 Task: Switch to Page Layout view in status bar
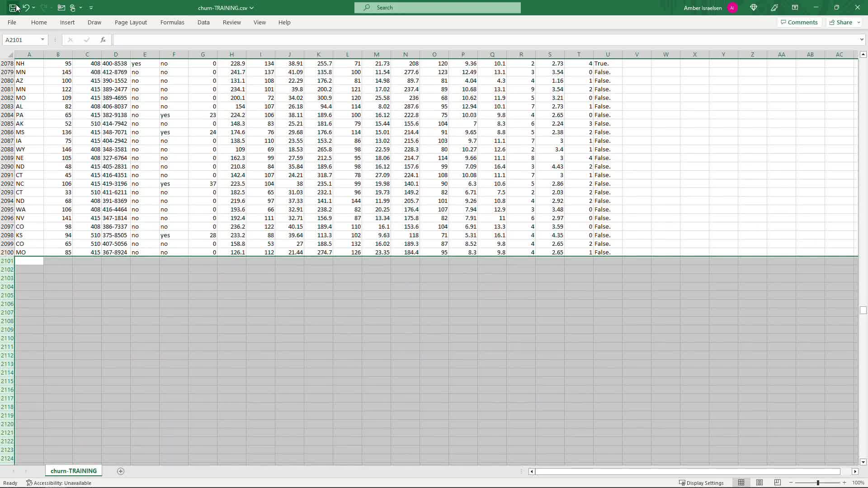click(759, 483)
